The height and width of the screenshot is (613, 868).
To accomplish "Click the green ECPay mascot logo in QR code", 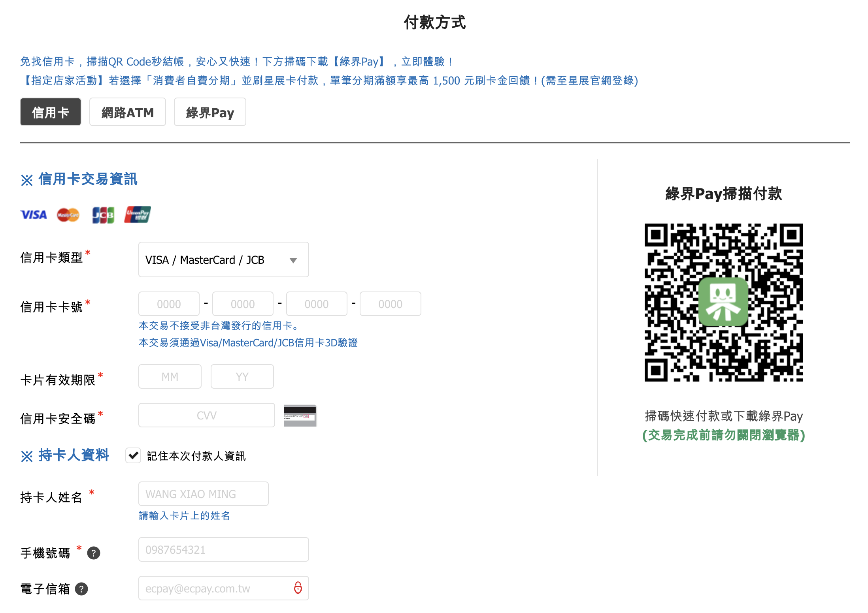I will click(723, 302).
